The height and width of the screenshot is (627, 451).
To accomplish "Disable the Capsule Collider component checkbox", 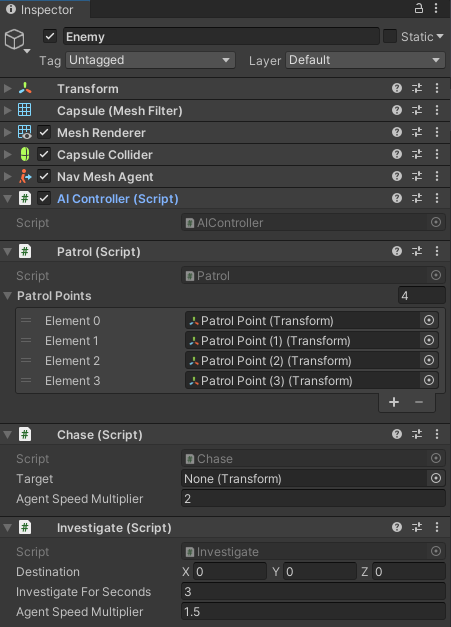I will [x=44, y=154].
